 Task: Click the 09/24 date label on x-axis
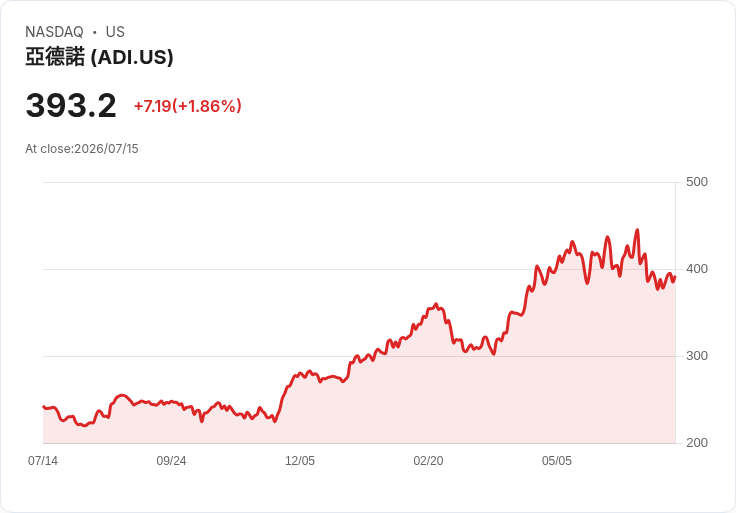click(171, 461)
